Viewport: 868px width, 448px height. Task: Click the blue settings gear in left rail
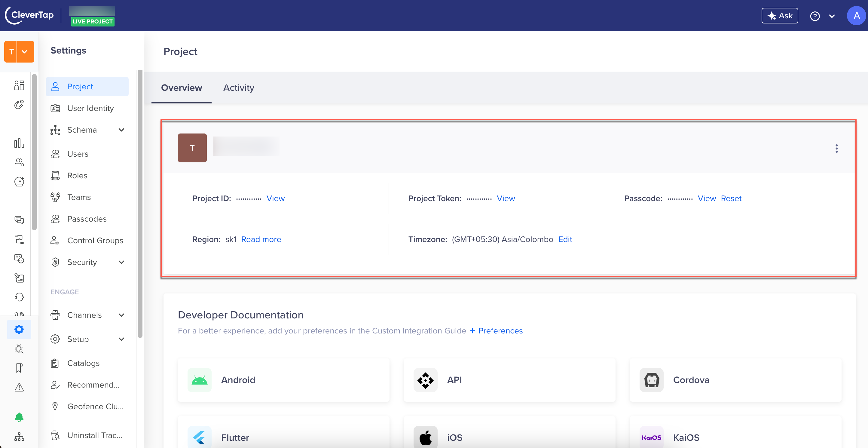(19, 329)
